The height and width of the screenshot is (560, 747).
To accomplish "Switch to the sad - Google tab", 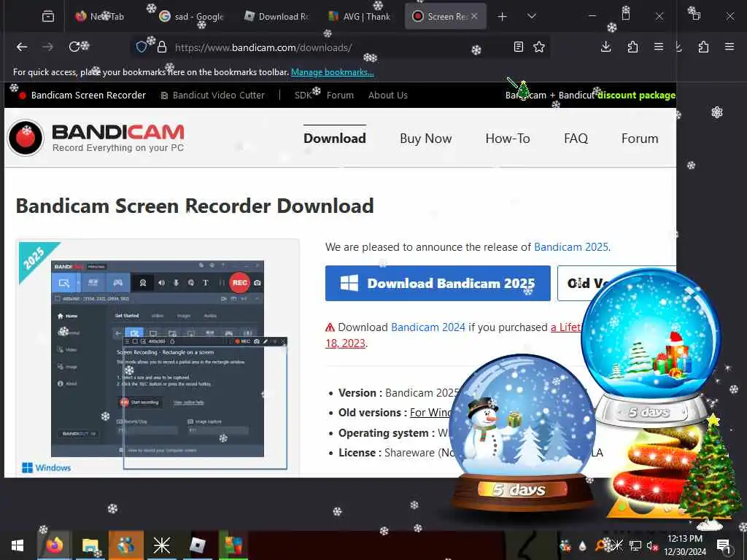I will tap(192, 16).
